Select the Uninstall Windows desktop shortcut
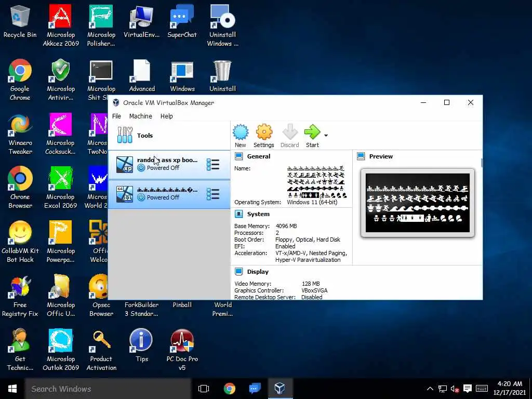The width and height of the screenshot is (532, 399). 222,25
